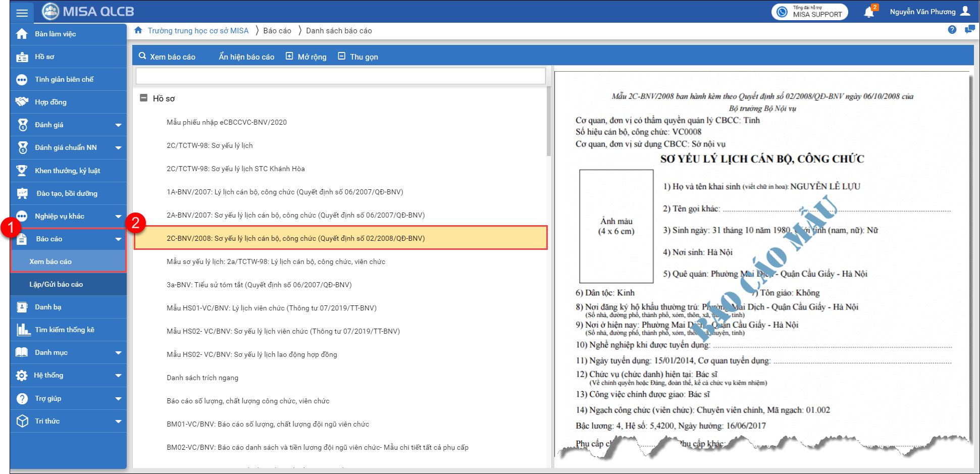Image resolution: width=980 pixels, height=474 pixels.
Task: Expand the Hệ thống menu arrow
Action: point(118,376)
